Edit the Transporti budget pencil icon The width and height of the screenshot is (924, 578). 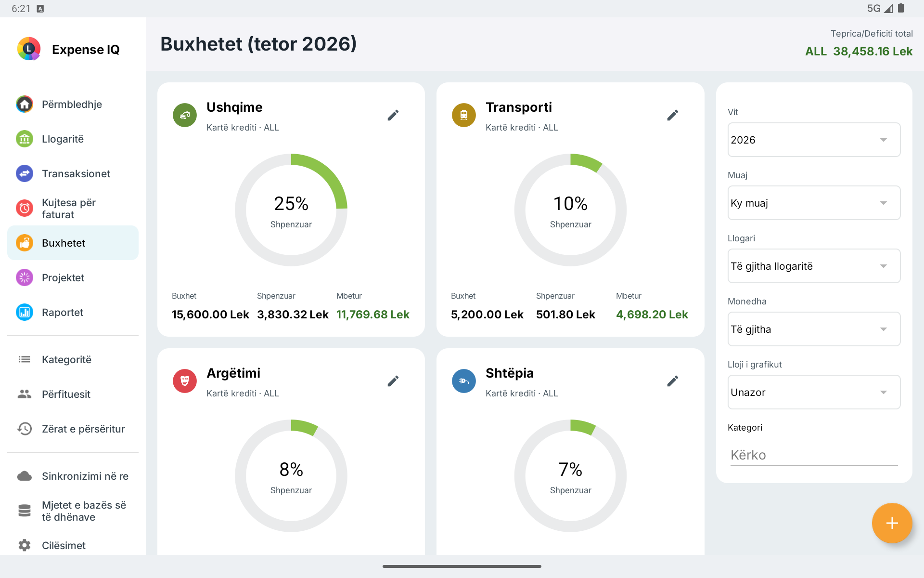[x=673, y=115]
